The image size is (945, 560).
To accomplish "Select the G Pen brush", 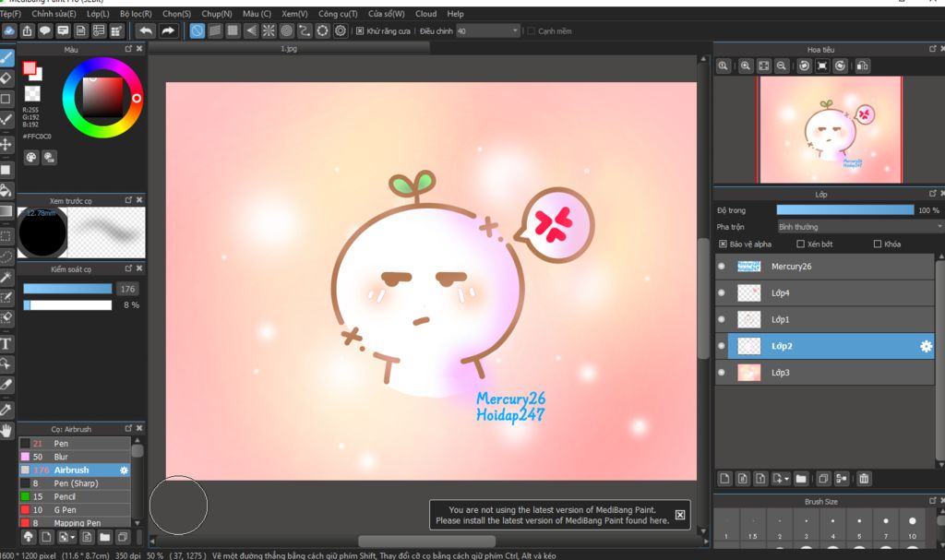I will (x=75, y=510).
